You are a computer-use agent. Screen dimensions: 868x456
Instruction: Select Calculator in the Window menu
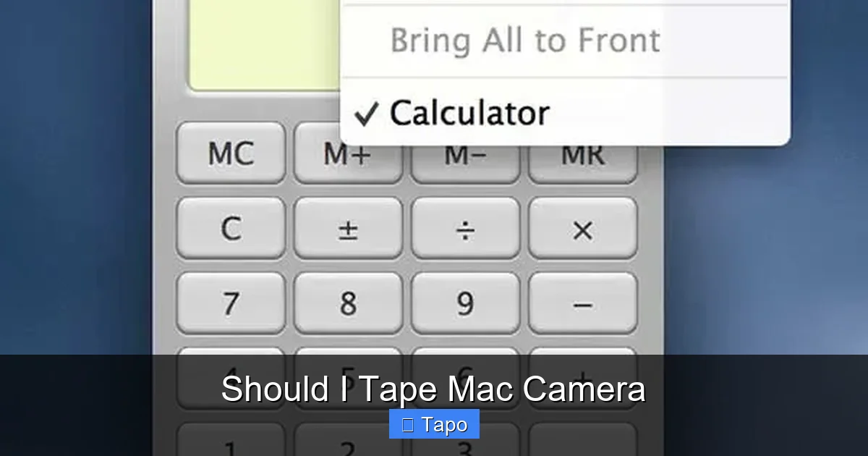(x=469, y=112)
